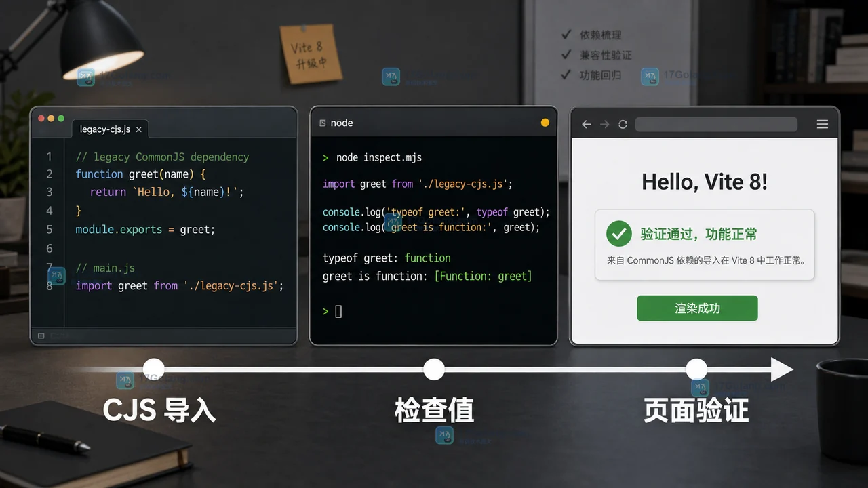Click the Hello, Vite 8! heading
The image size is (868, 488).
tap(705, 182)
